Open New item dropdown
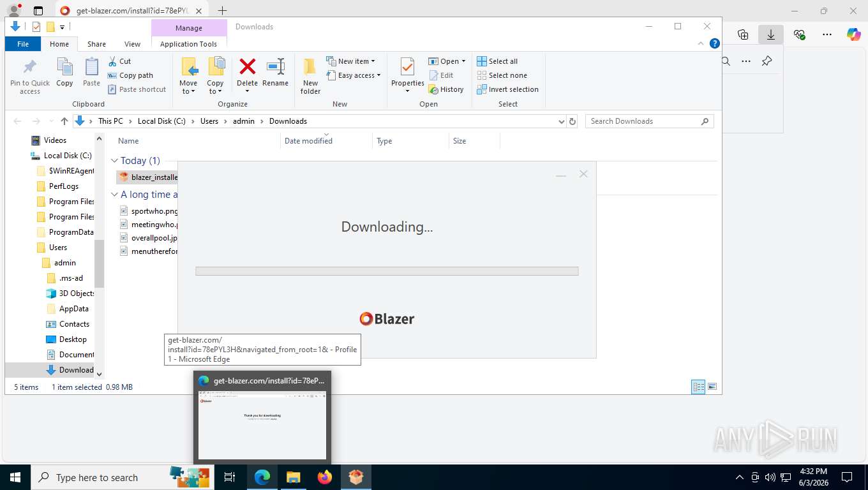Viewport: 868px width, 490px height. (350, 61)
